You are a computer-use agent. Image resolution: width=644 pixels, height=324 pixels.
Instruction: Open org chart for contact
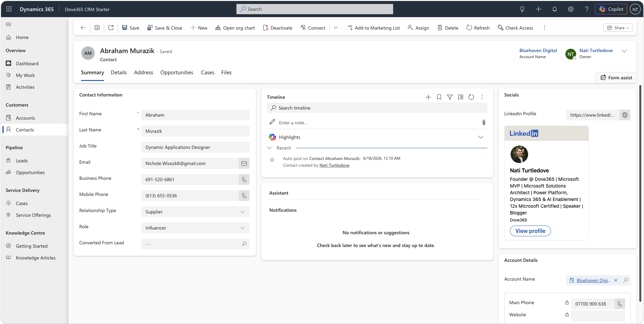(235, 28)
